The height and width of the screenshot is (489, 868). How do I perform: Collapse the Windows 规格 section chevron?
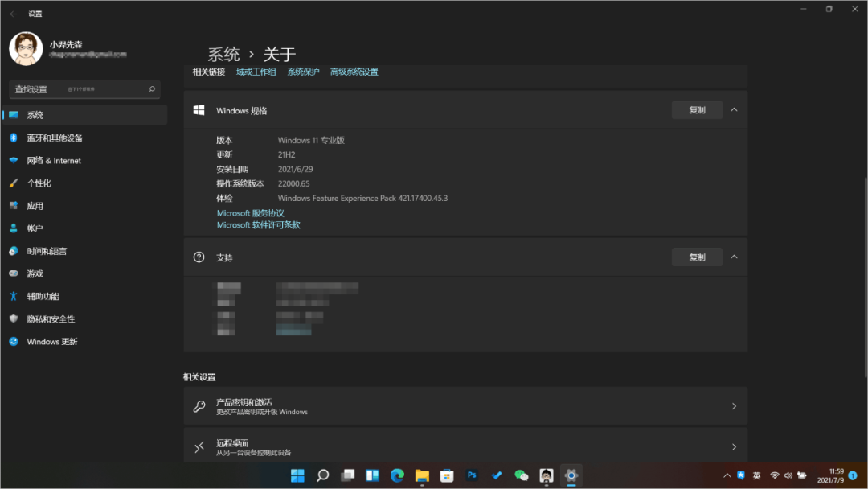click(734, 110)
